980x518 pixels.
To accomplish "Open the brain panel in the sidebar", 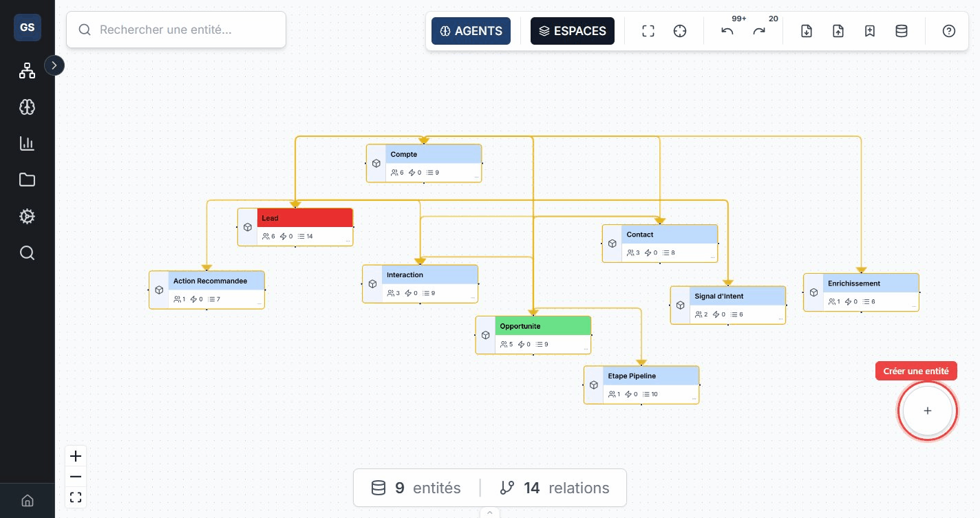I will (27, 107).
